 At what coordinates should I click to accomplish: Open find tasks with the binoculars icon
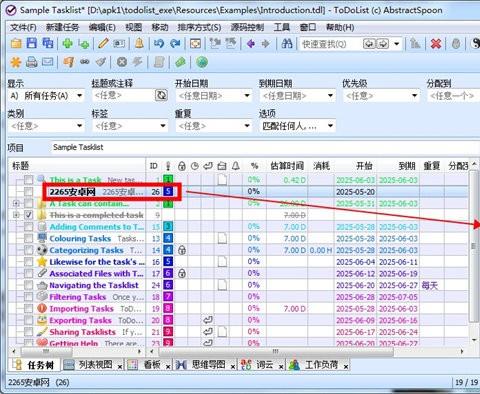[287, 43]
